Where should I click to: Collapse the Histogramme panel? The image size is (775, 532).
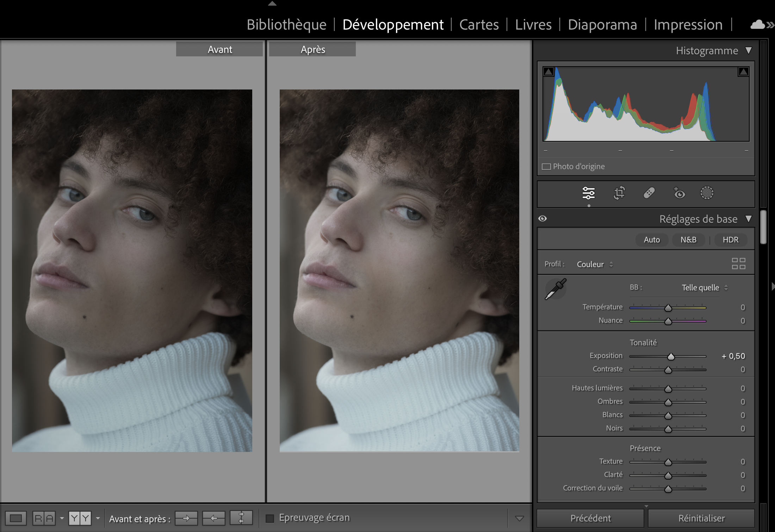pyautogui.click(x=749, y=51)
